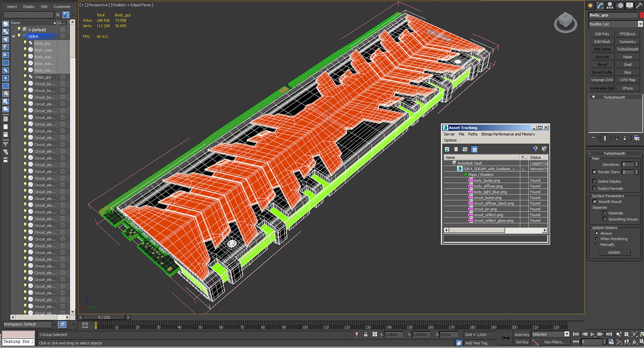Image resolution: width=644 pixels, height=348 pixels.
Task: Open the Modifier List dropdown
Action: coord(640,24)
